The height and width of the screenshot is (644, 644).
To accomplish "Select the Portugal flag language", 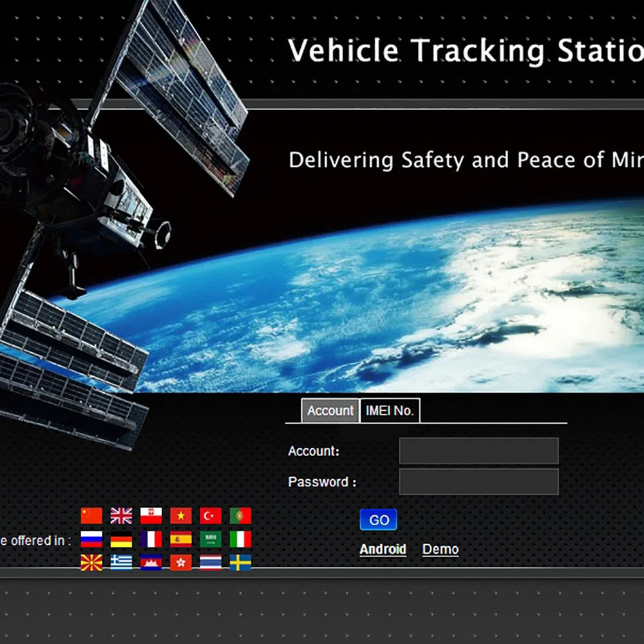I will [x=240, y=516].
